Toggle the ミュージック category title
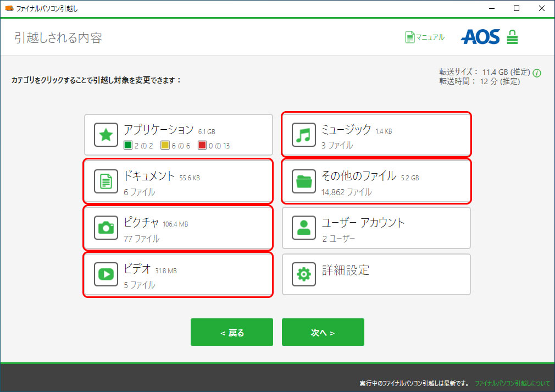The height and width of the screenshot is (392, 555). (x=346, y=129)
